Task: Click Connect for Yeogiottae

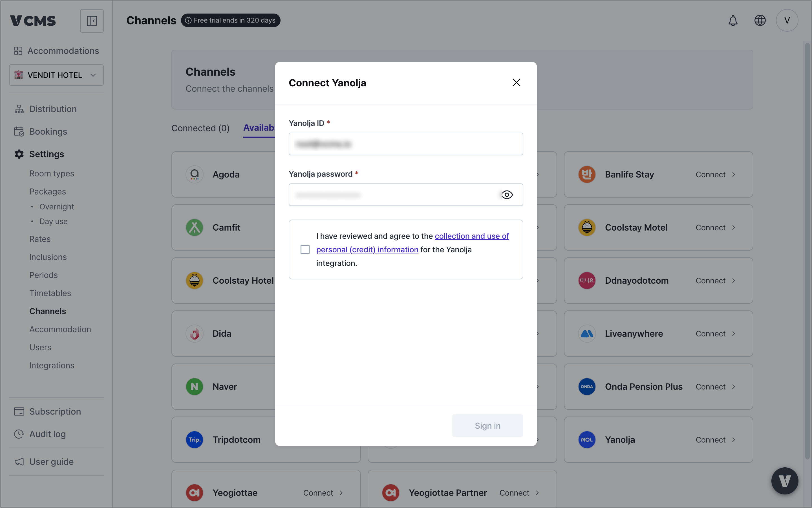Action: [318, 493]
